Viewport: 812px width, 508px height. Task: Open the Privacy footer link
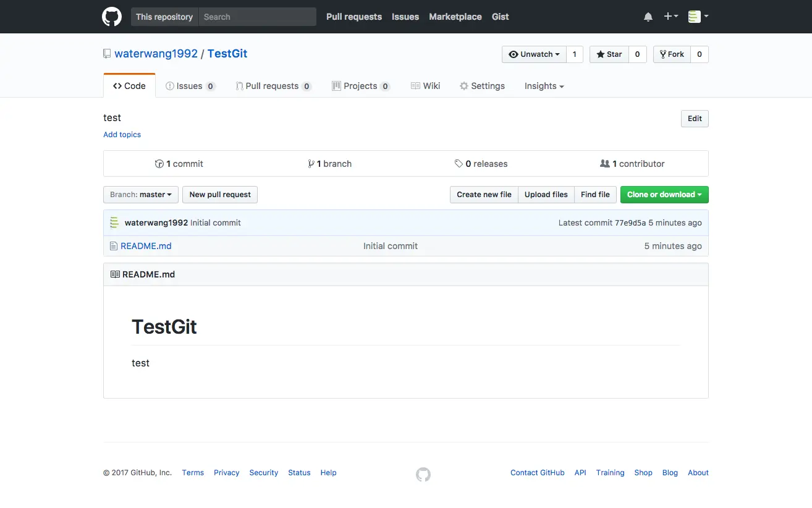(x=227, y=473)
